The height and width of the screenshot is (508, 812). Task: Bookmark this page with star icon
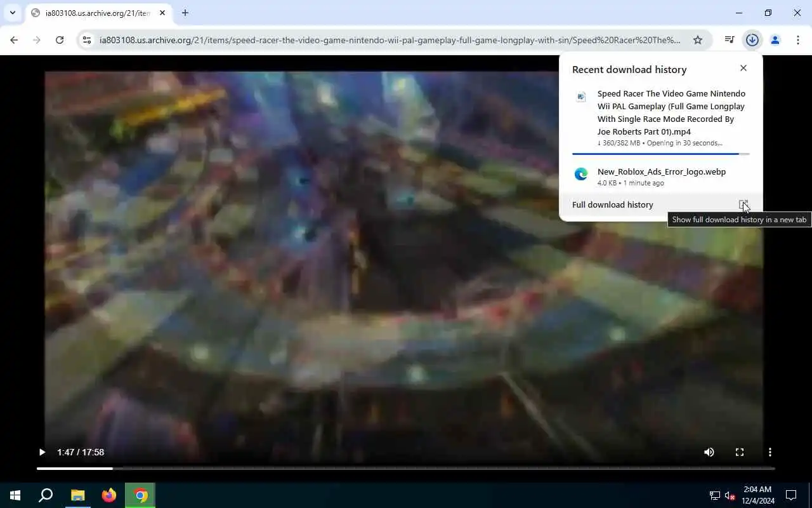tap(698, 40)
